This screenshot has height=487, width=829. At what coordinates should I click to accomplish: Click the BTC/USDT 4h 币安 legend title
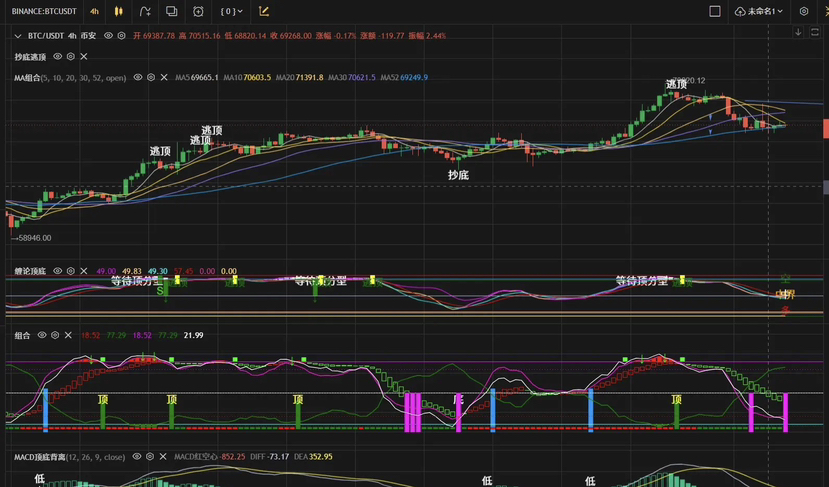pyautogui.click(x=62, y=36)
